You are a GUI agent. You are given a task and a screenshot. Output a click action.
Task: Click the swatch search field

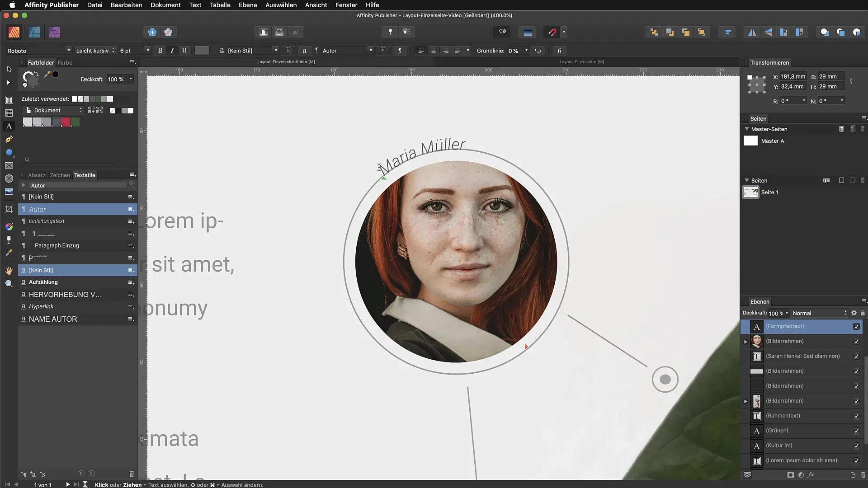(x=70, y=159)
